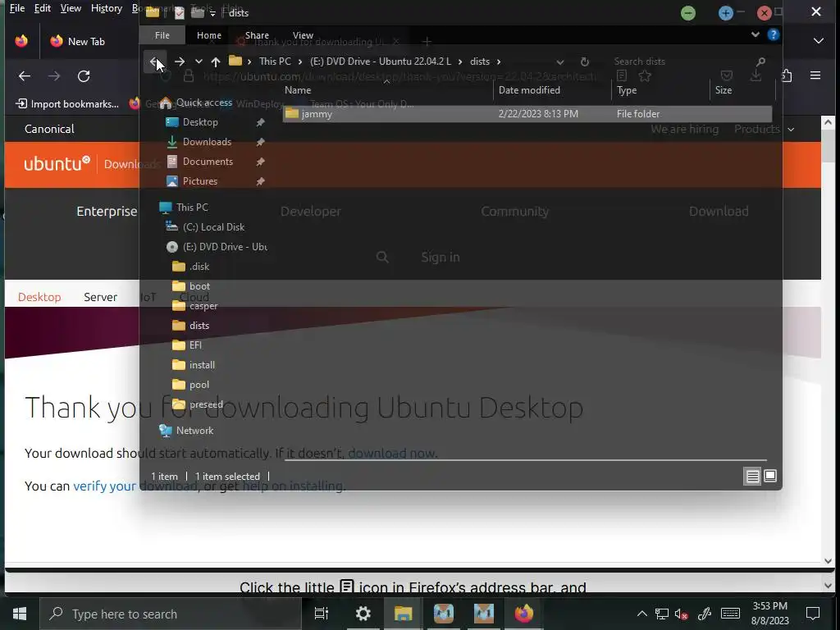Open Documents in Quick access

[x=208, y=162]
